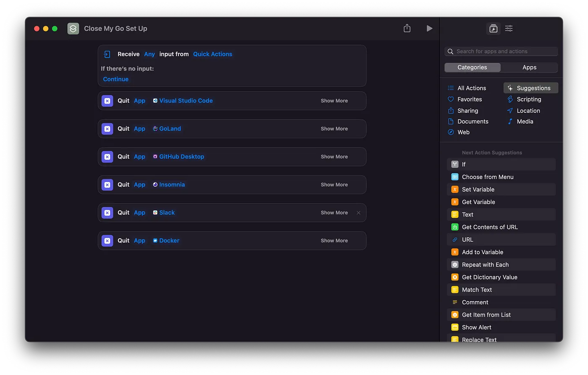The image size is (588, 375).
Task: Change the 'Any' input type
Action: pos(150,54)
